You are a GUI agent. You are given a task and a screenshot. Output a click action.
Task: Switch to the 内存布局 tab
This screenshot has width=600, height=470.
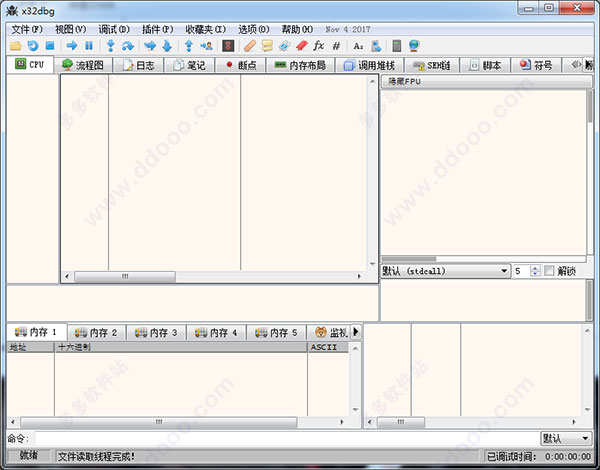[300, 65]
